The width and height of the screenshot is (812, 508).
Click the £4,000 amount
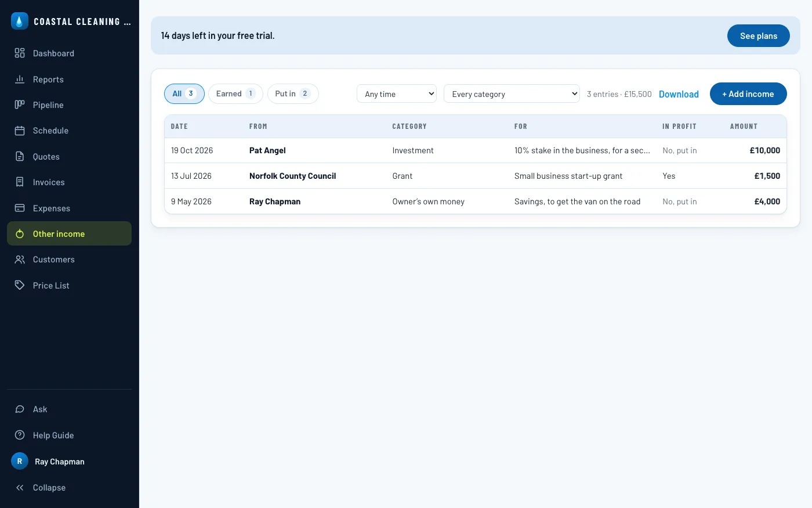coord(767,201)
